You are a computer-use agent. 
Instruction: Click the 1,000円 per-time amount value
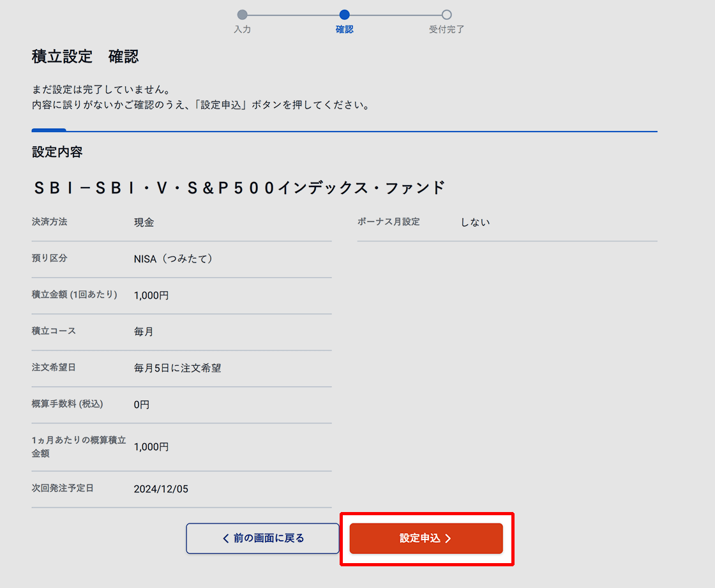click(x=151, y=295)
